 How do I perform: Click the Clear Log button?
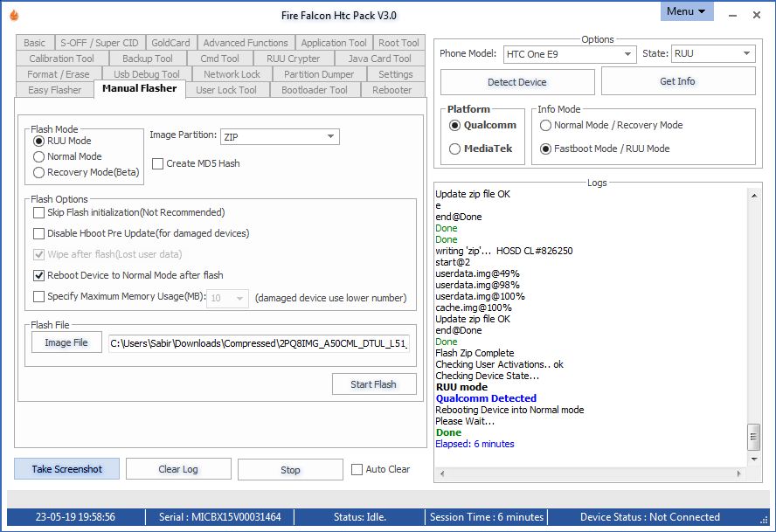tap(178, 469)
